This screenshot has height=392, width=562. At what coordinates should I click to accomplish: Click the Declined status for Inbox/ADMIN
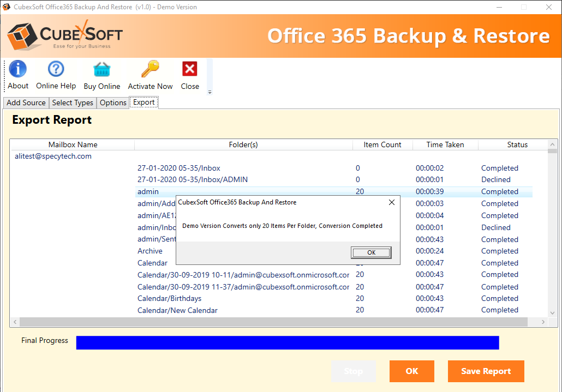495,179
